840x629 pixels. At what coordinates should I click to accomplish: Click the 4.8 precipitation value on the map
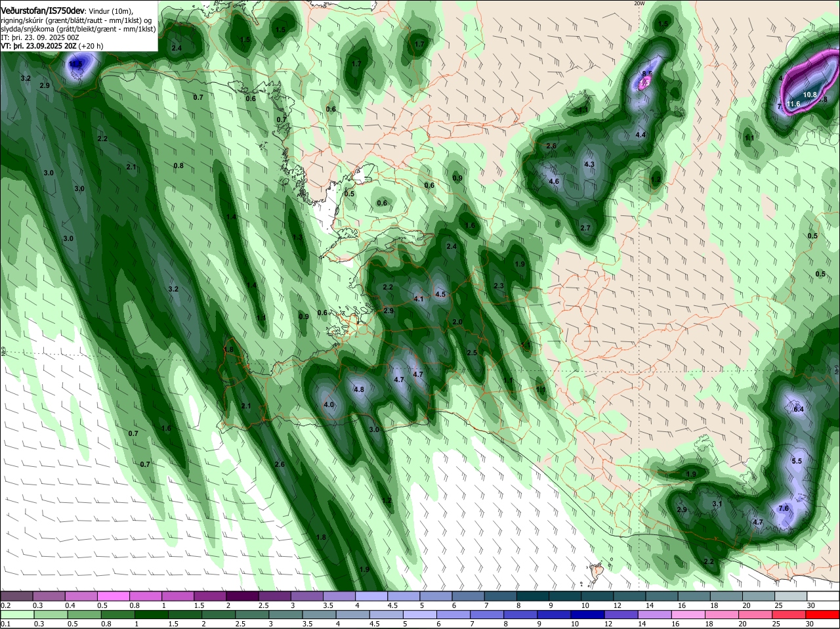pyautogui.click(x=359, y=389)
